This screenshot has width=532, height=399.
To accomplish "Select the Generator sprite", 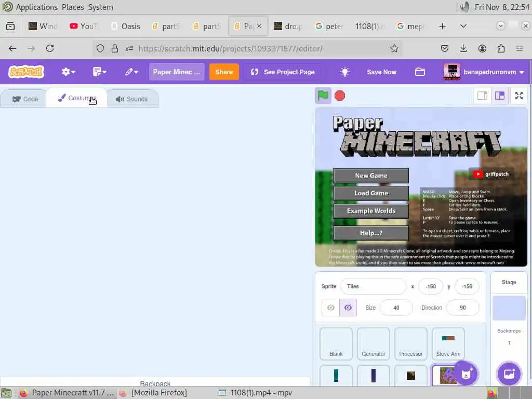I will (x=373, y=344).
